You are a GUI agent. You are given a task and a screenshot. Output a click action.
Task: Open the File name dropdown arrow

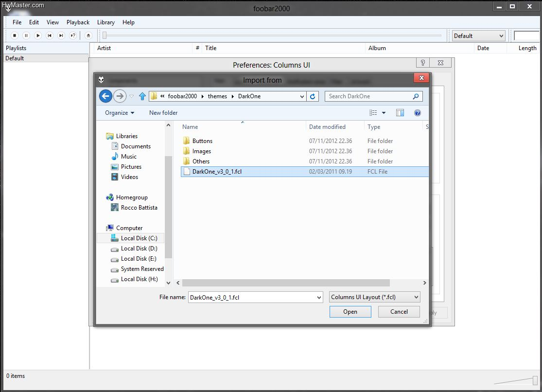coord(319,298)
